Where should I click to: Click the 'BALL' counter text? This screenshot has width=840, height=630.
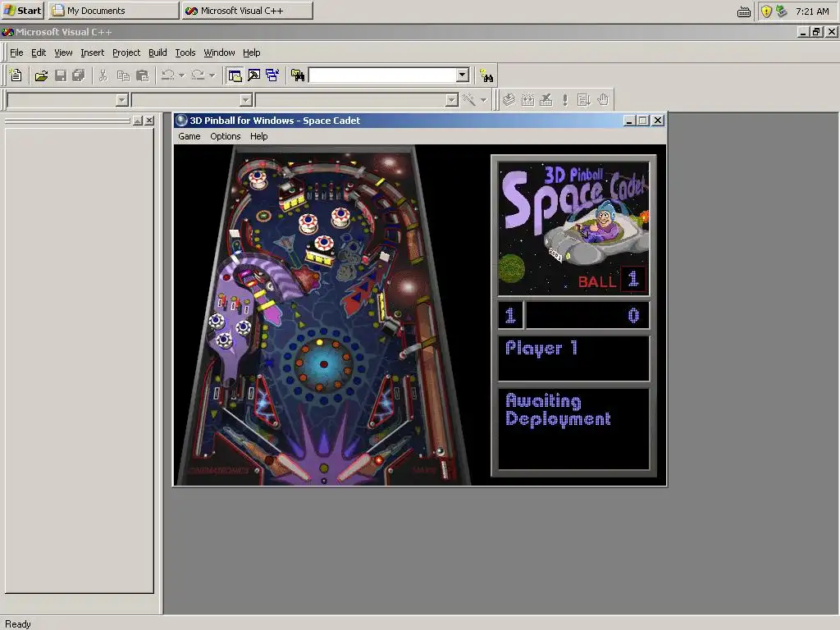pyautogui.click(x=597, y=281)
